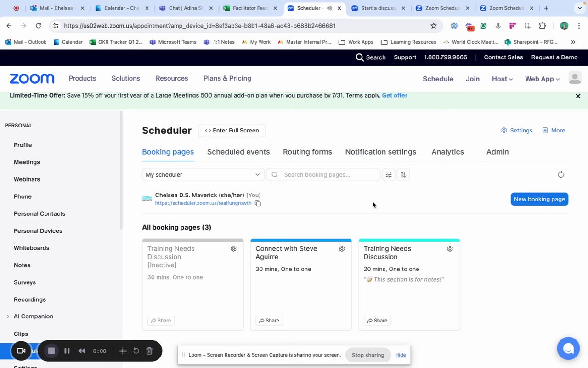Switch to the Scheduled events tab

[x=238, y=152]
